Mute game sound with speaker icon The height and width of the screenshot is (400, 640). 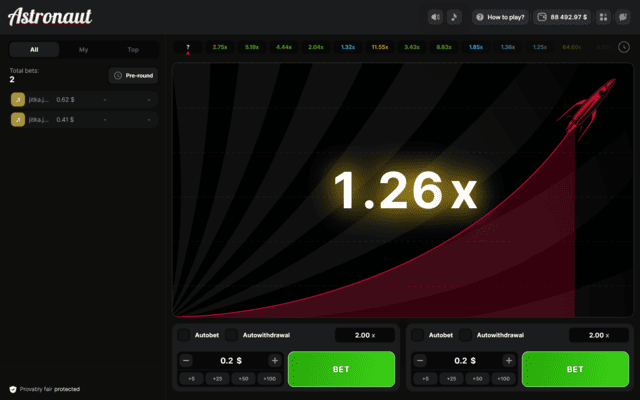click(435, 17)
